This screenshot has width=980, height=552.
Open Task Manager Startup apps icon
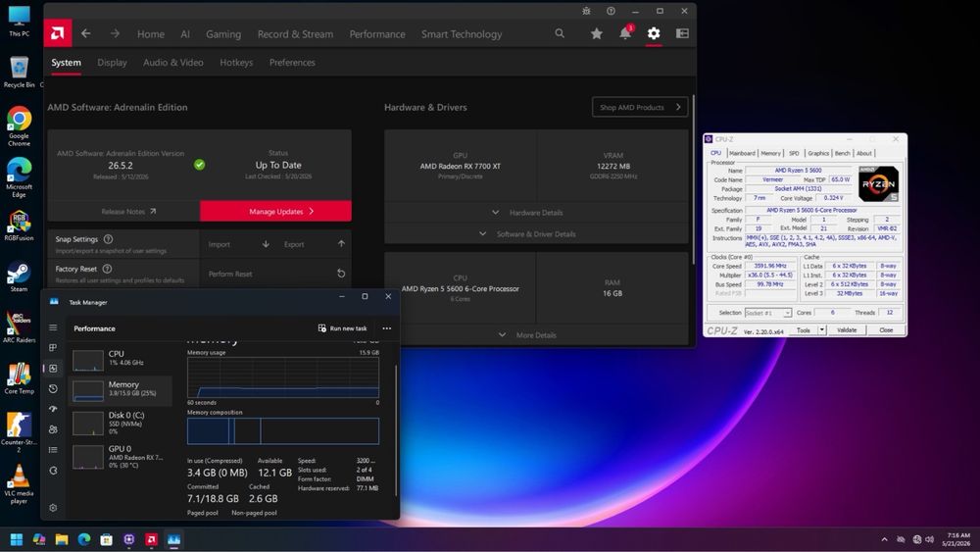coord(53,409)
